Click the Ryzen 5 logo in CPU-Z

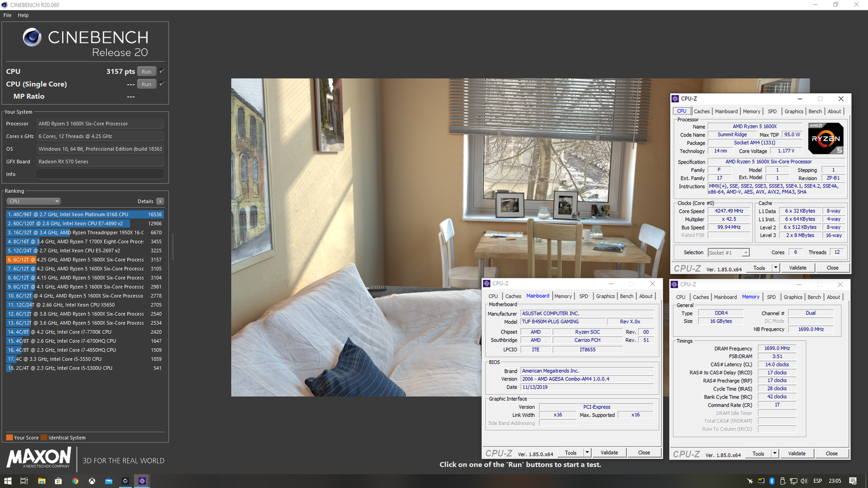(826, 138)
